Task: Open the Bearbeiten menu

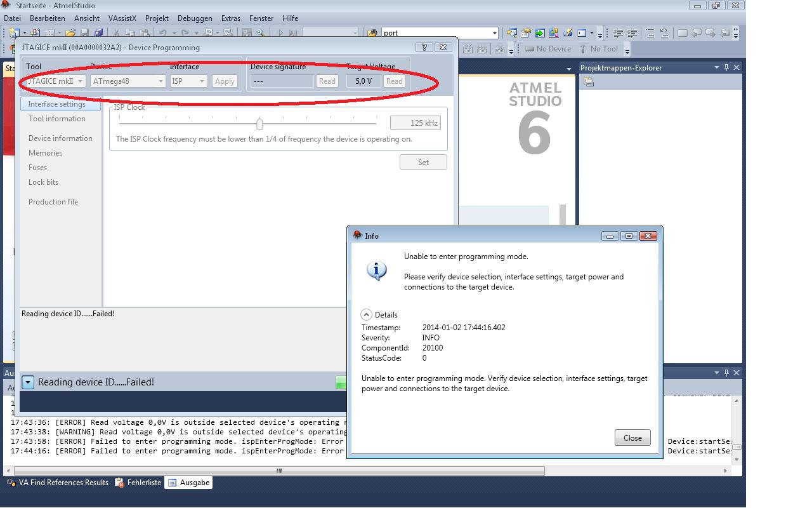Action: click(48, 18)
